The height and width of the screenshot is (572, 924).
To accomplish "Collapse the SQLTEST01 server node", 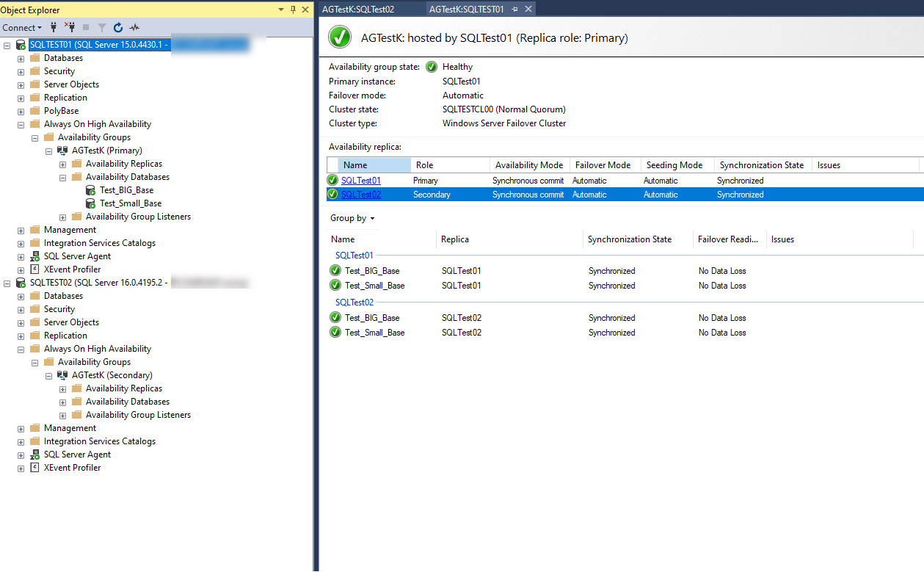I will pyautogui.click(x=7, y=45).
